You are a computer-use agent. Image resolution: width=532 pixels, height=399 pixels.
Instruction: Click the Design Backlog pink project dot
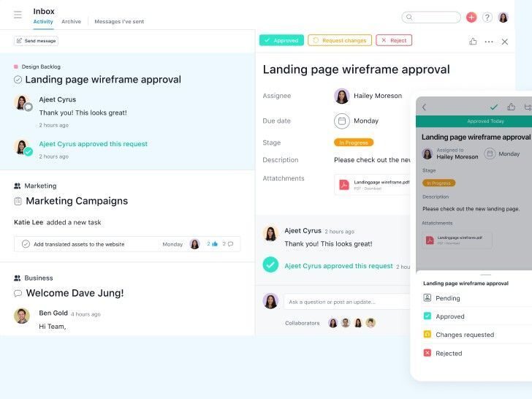point(16,66)
